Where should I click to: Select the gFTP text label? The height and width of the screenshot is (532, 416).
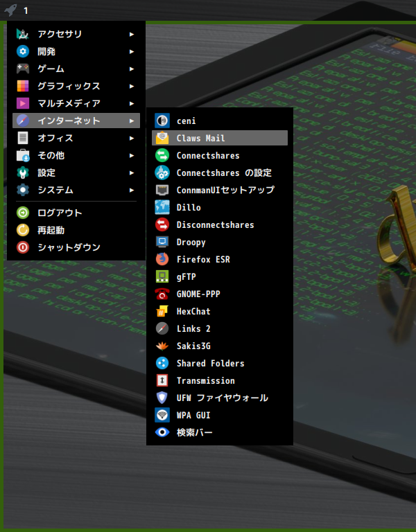pyautogui.click(x=186, y=277)
